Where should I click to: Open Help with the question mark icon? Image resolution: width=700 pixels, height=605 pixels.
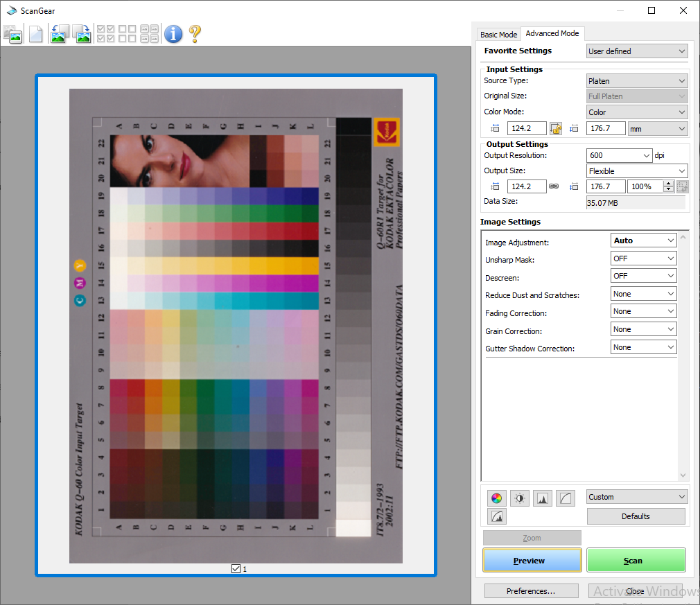pos(195,34)
